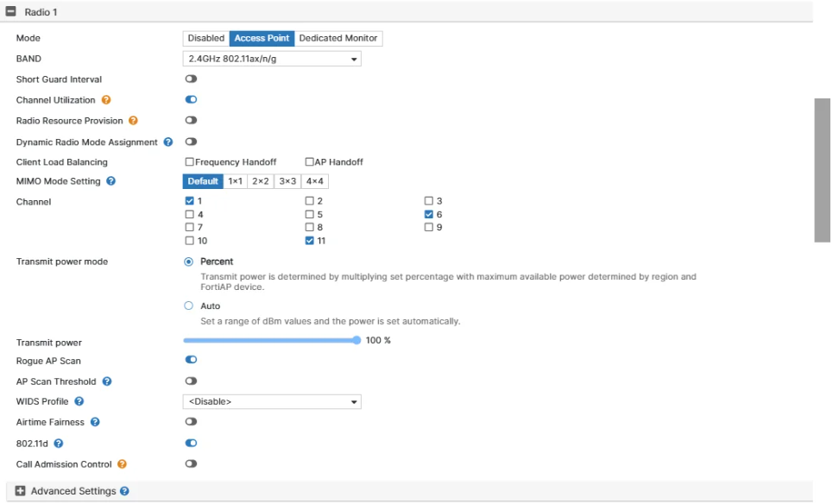Click Dynamic Radio Mode Assignment info icon
This screenshot has height=504, width=839.
pyautogui.click(x=168, y=142)
